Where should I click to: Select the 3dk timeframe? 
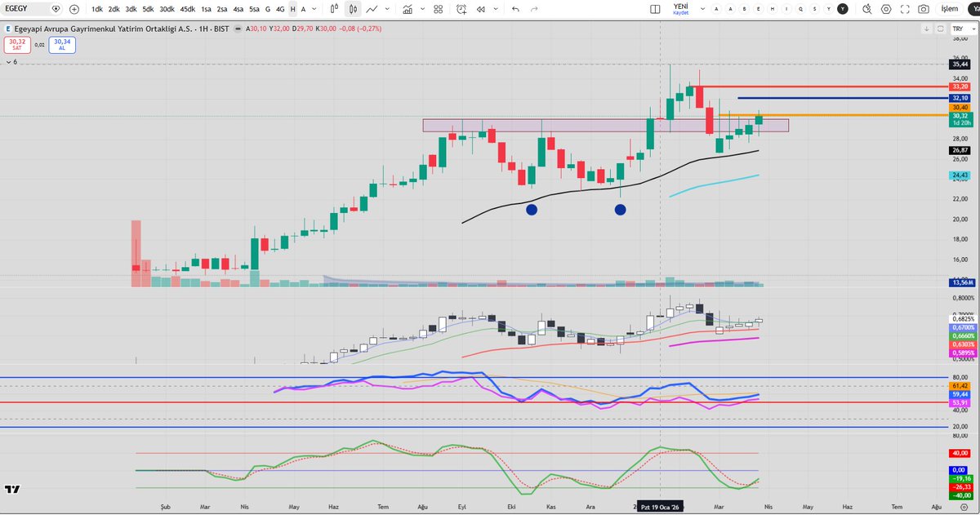131,9
